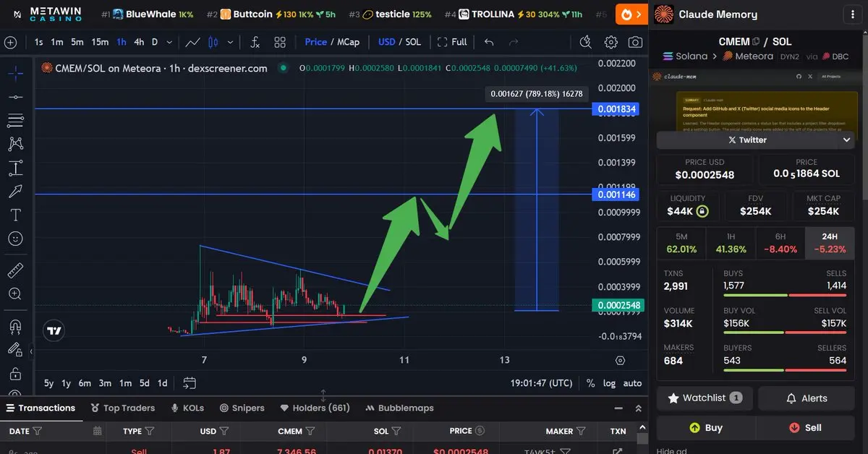Expand the chart style dropdown
This screenshot has height=454, width=868.
(230, 42)
